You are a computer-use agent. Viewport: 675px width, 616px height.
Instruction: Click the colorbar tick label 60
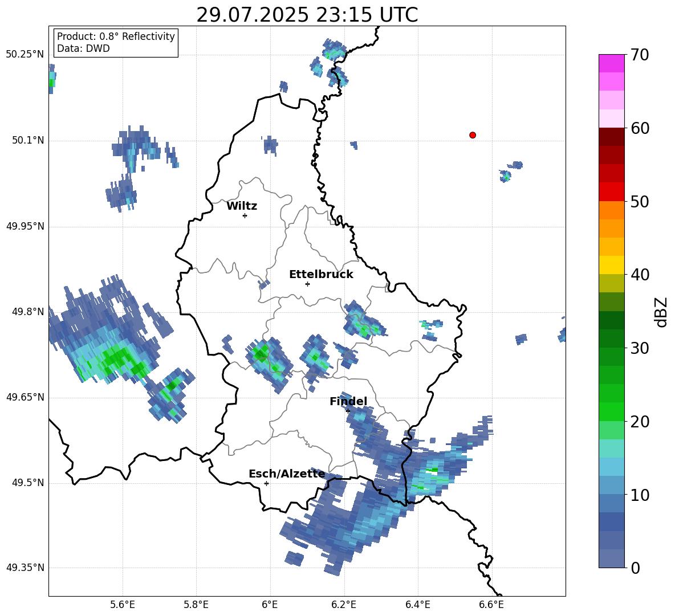pos(639,128)
